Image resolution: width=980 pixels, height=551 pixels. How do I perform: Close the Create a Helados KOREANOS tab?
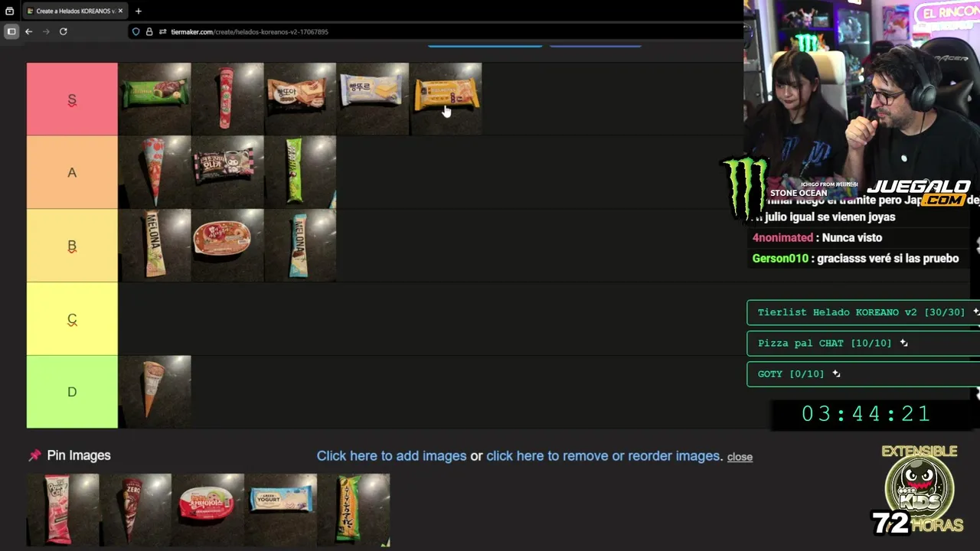pos(120,11)
